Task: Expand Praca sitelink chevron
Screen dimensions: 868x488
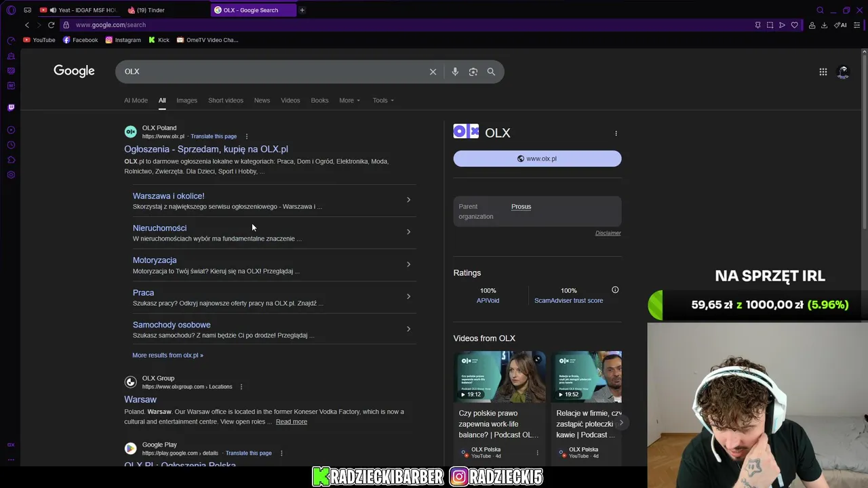Action: [408, 296]
